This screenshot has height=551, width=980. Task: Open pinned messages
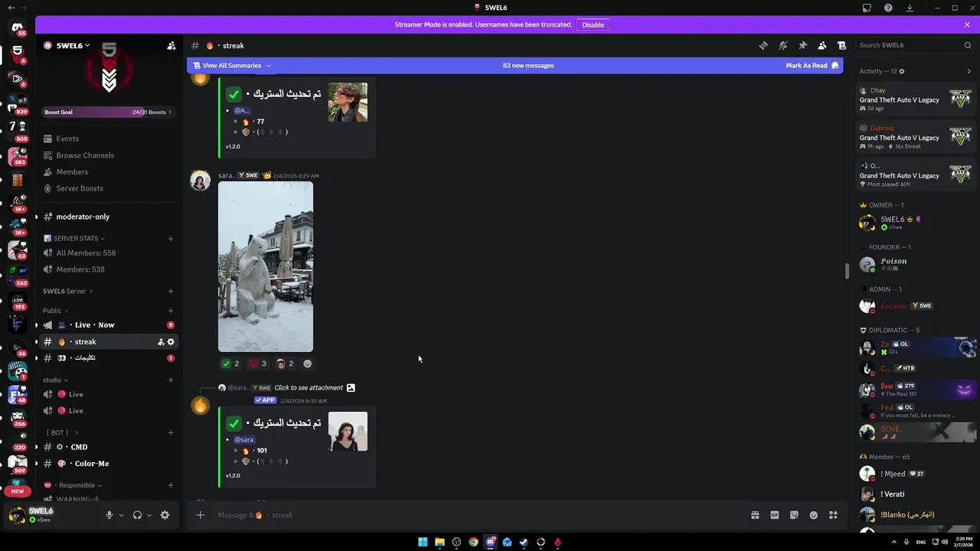(802, 45)
